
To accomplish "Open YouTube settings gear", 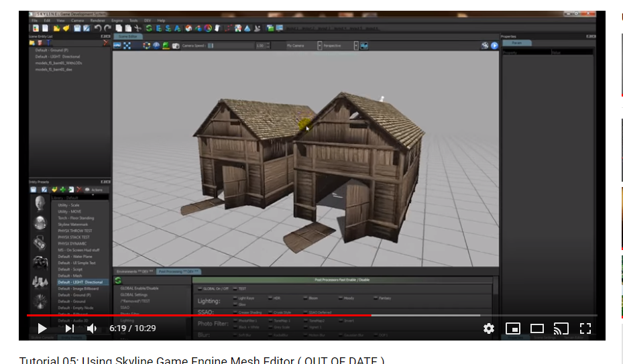I will coord(489,328).
